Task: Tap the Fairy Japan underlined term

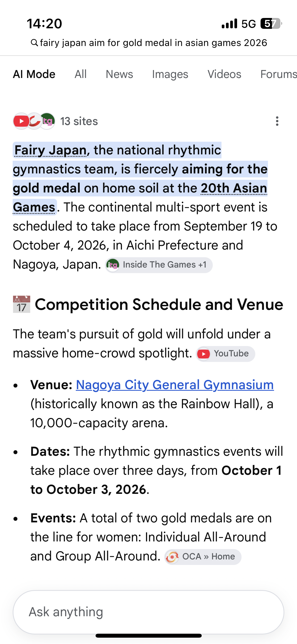Action: click(x=50, y=150)
